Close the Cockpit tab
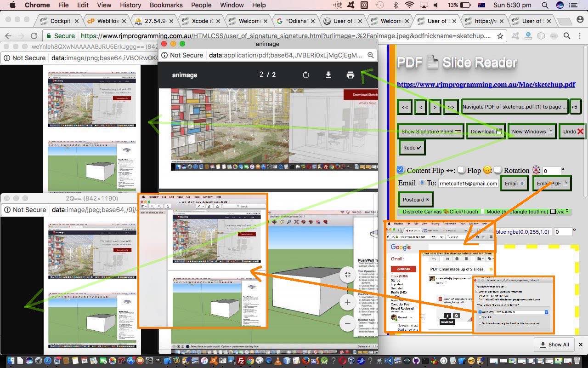 pyautogui.click(x=76, y=21)
